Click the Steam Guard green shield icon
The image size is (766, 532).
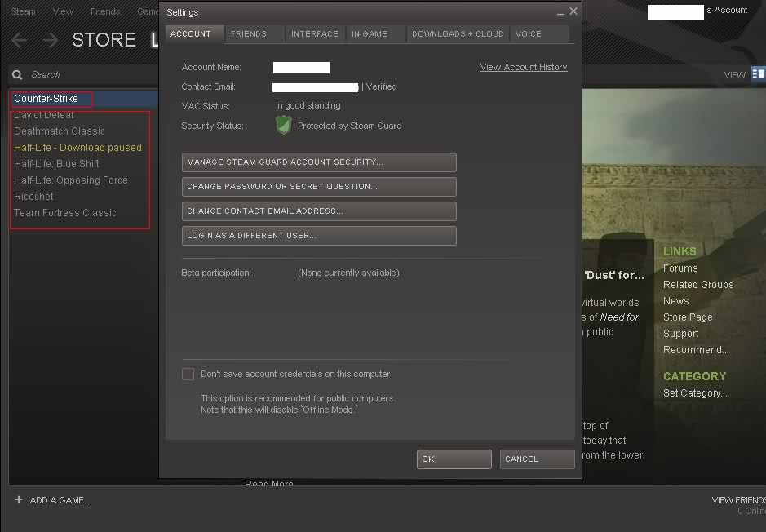pyautogui.click(x=283, y=126)
